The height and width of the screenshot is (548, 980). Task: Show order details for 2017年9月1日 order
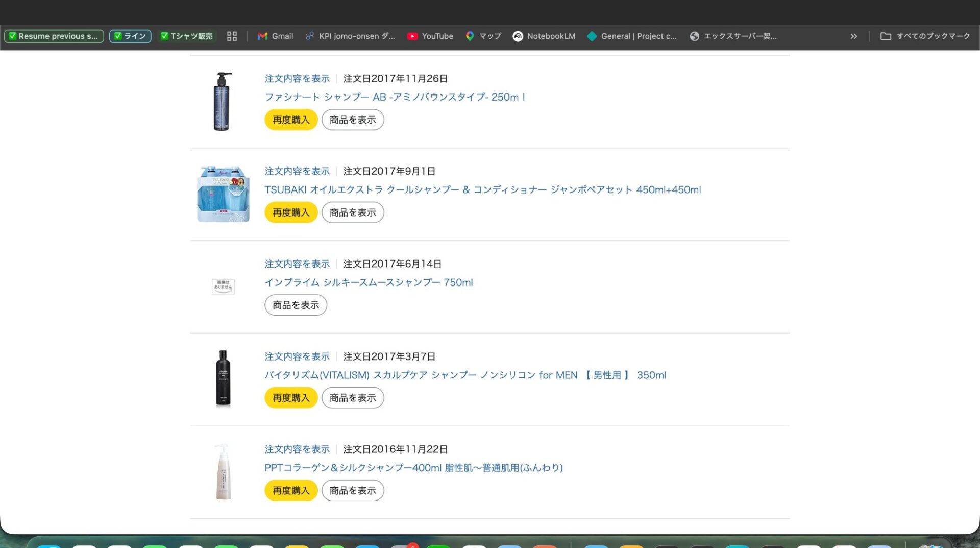click(297, 171)
